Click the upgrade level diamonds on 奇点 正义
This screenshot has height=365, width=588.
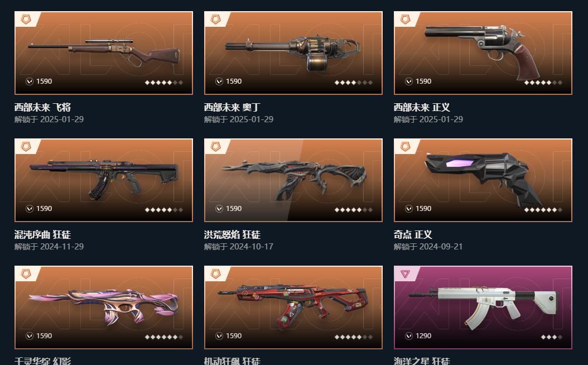pos(543,210)
